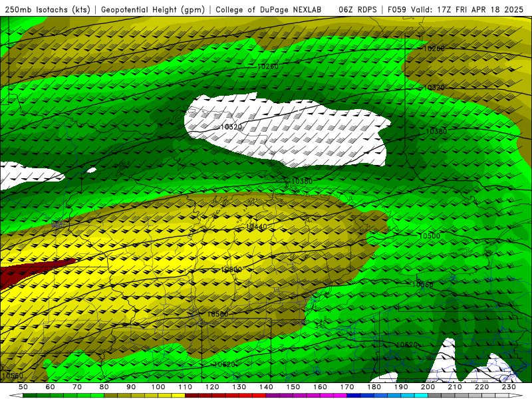Click the 10560 label at bottom-left corner
This screenshot has height=399, width=532.
coord(12,376)
